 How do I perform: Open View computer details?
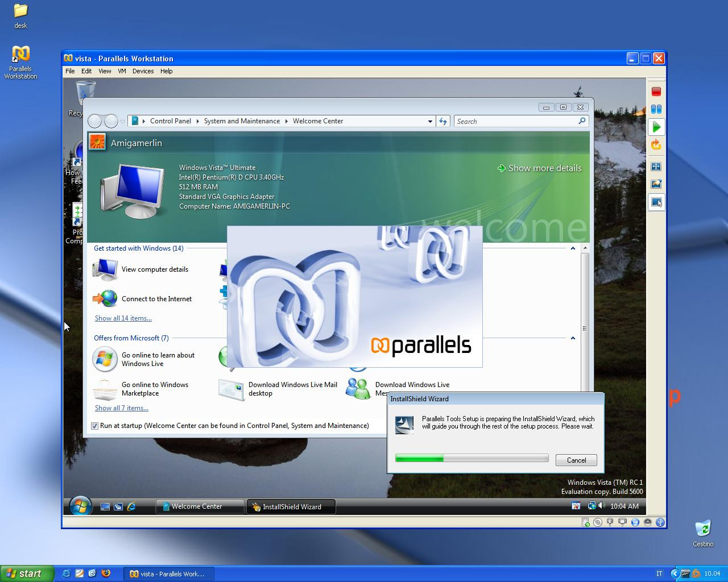pos(141,269)
